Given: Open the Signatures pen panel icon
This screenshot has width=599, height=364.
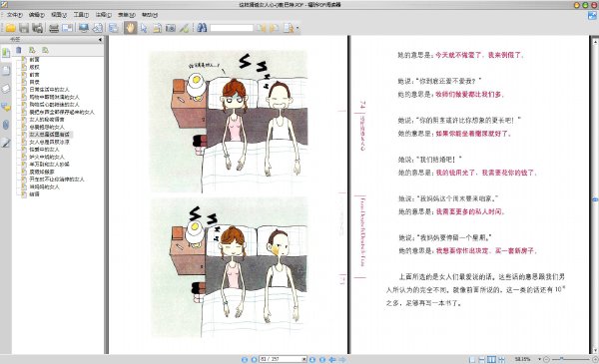Looking at the screenshot, I should pyautogui.click(x=6, y=143).
